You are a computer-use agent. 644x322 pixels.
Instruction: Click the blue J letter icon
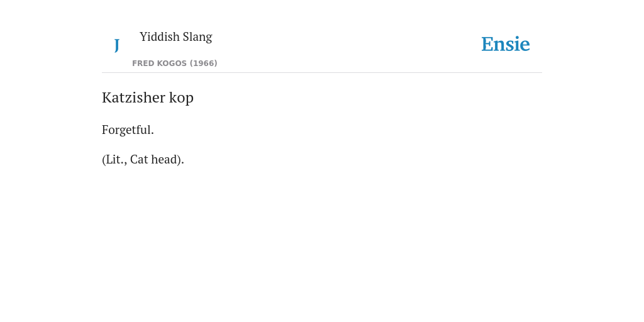click(116, 45)
